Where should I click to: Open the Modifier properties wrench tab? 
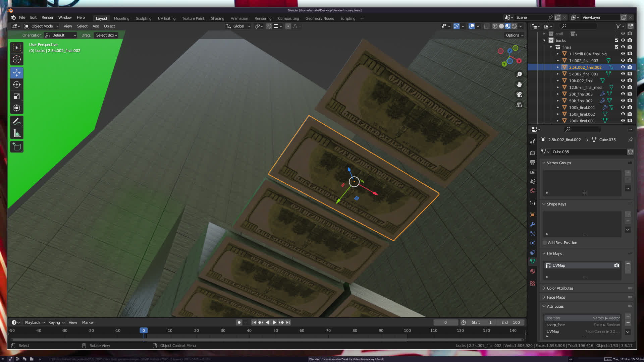[533, 224]
